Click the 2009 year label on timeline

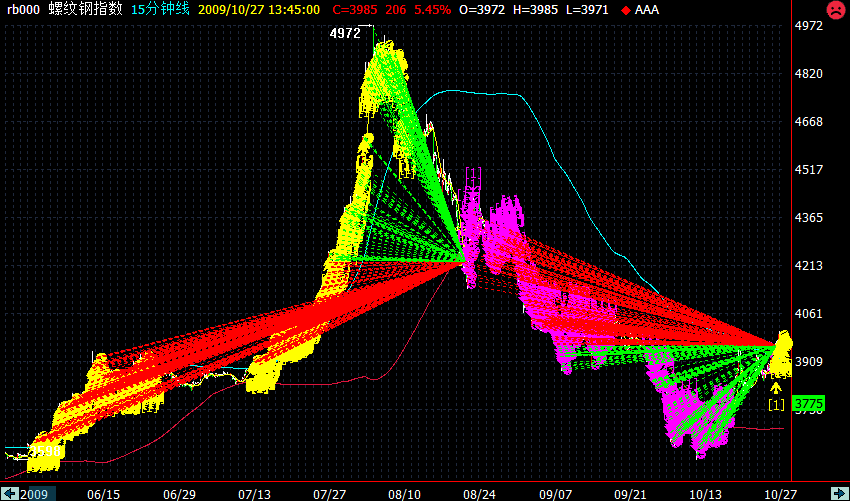pos(35,494)
